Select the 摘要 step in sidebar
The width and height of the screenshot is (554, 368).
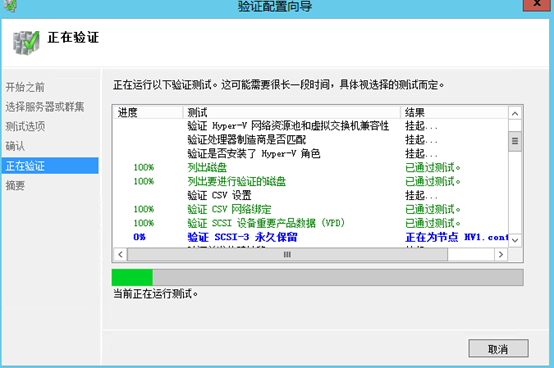pos(15,185)
